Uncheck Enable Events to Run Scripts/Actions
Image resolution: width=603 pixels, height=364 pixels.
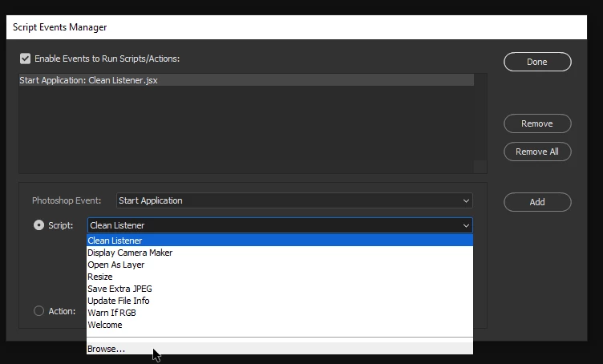(x=25, y=59)
